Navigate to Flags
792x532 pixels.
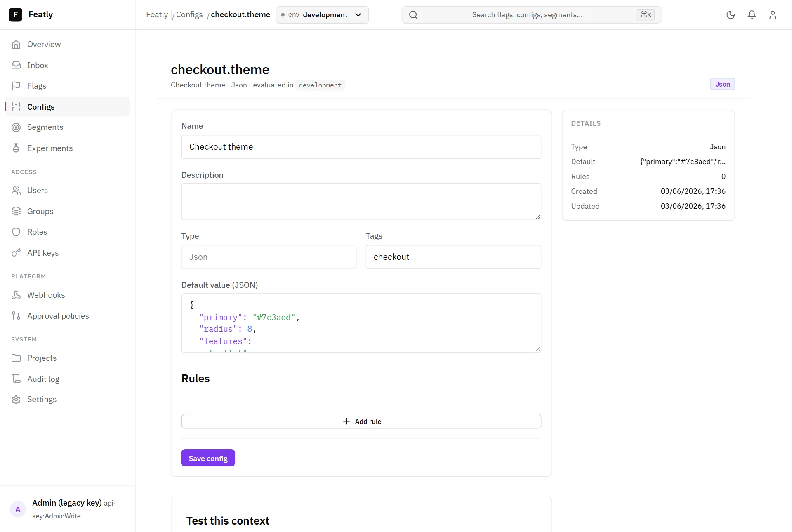[x=68, y=86]
